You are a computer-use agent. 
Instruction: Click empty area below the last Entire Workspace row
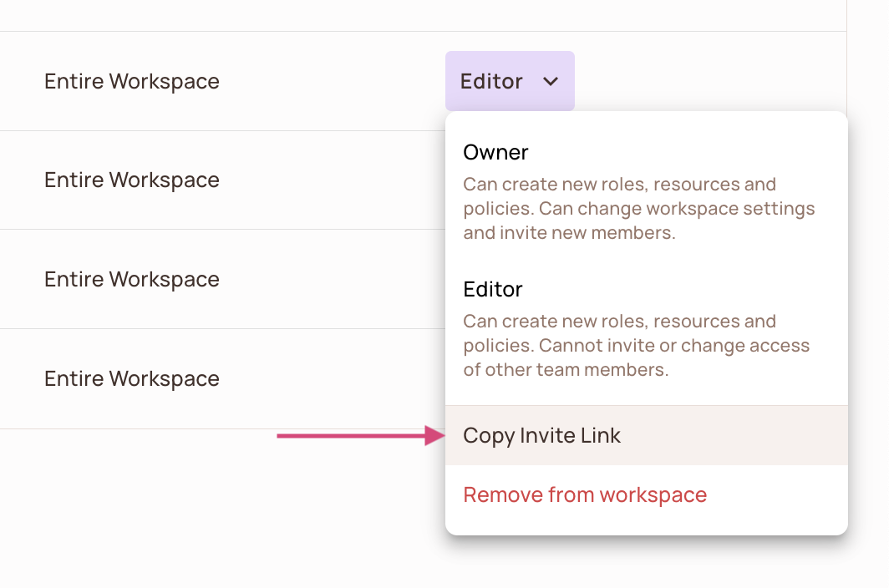coord(217,509)
